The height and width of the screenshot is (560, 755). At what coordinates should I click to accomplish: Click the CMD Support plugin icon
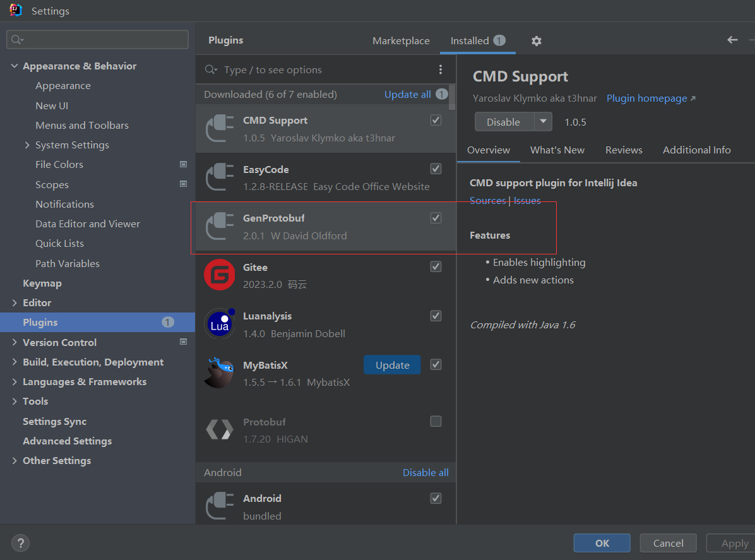[x=220, y=129]
